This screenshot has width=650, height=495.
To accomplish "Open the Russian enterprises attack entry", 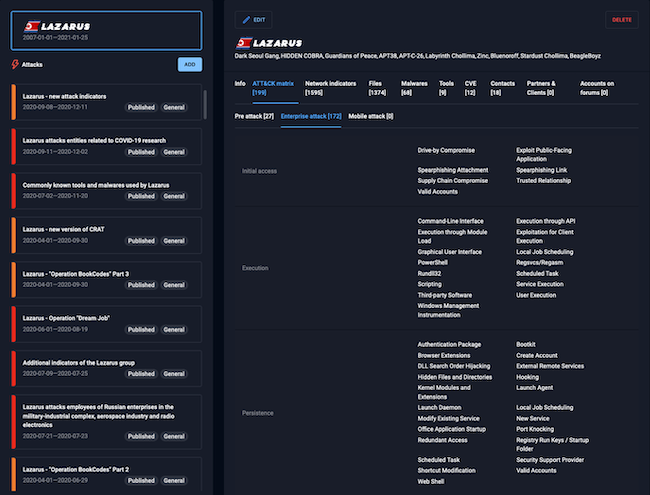I will point(108,422).
